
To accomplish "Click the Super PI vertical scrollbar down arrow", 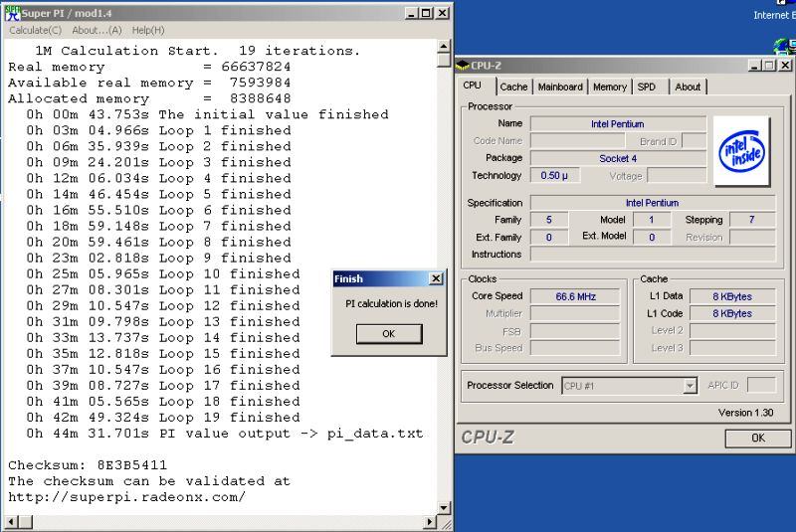I will (x=444, y=507).
